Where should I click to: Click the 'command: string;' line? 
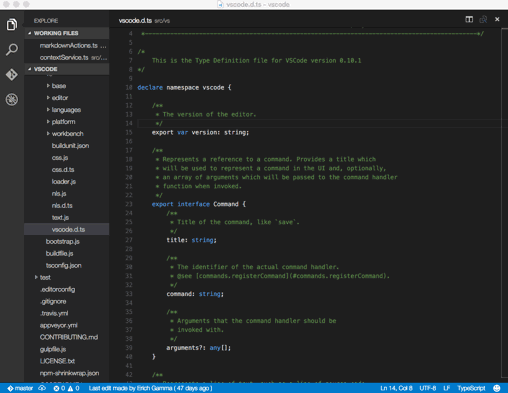(x=195, y=294)
